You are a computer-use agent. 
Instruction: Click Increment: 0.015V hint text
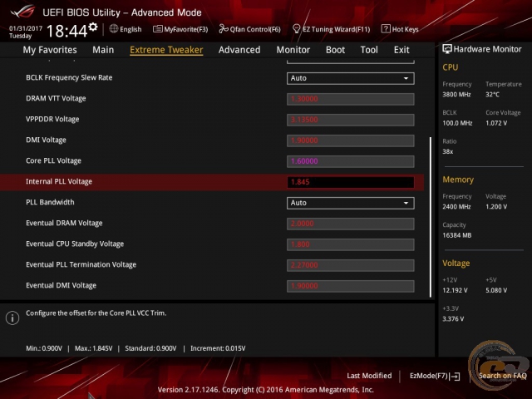coord(218,348)
